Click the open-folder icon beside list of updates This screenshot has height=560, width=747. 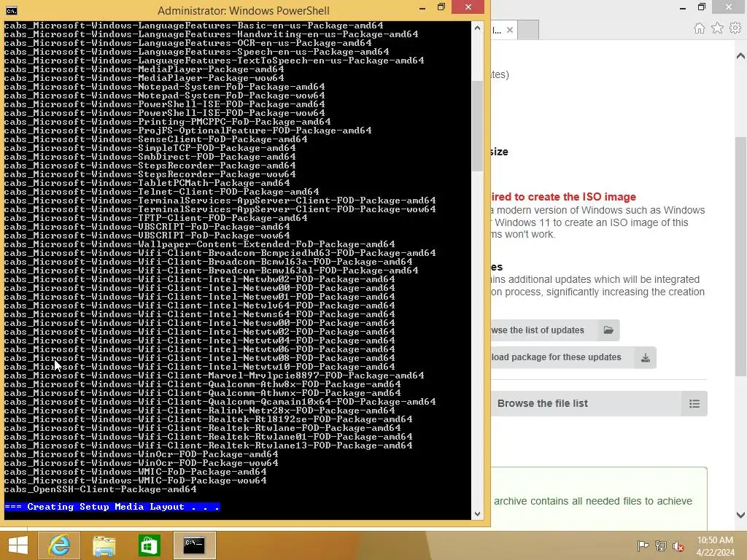[x=608, y=330]
